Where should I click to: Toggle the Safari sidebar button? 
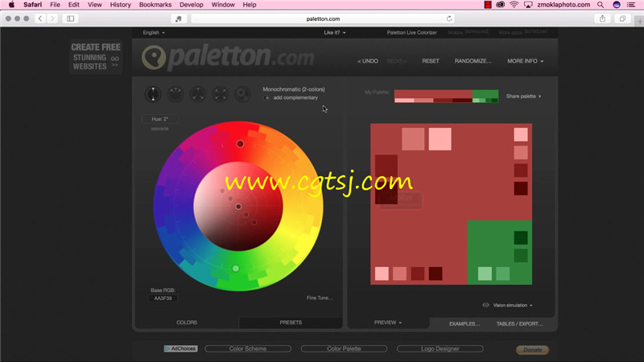(71, 19)
